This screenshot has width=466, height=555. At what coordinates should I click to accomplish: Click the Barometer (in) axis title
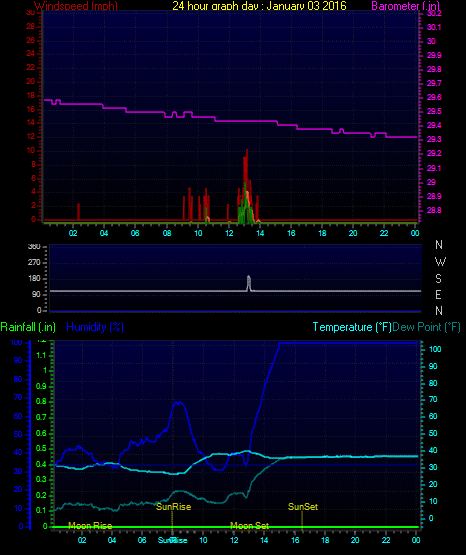(405, 6)
